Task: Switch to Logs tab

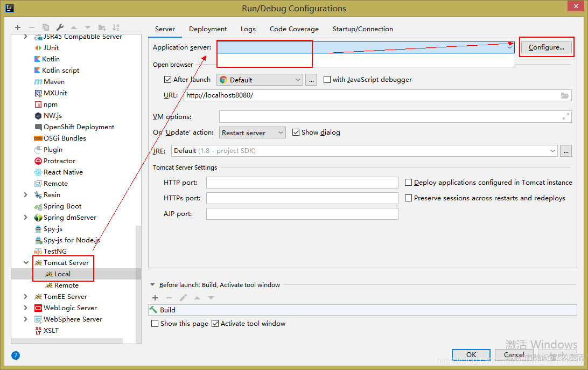Action: coord(248,29)
